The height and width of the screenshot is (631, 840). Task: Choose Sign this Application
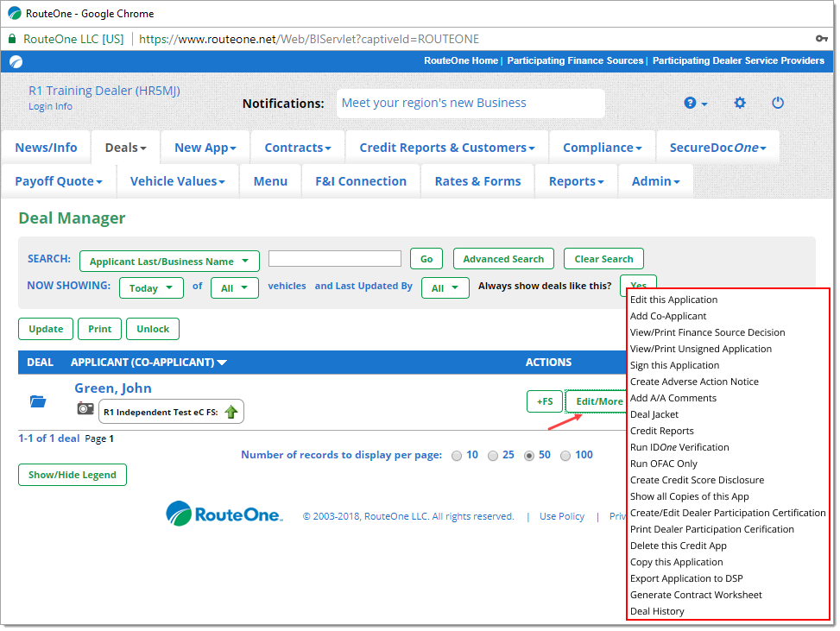[674, 365]
